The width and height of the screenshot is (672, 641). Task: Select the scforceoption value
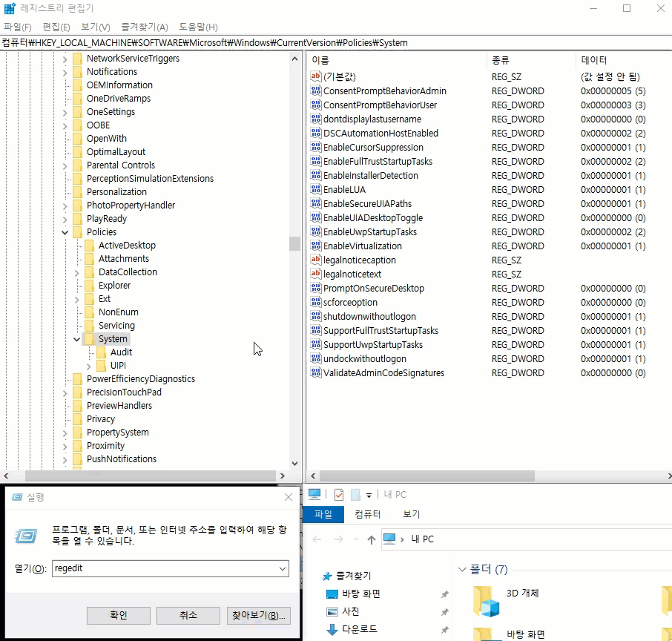click(x=350, y=302)
